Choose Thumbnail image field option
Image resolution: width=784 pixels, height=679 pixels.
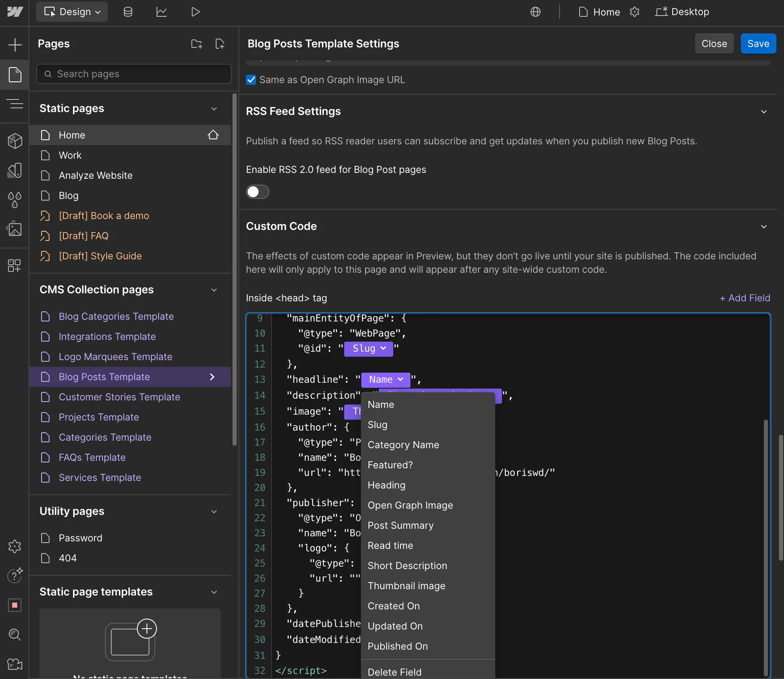pyautogui.click(x=428, y=586)
